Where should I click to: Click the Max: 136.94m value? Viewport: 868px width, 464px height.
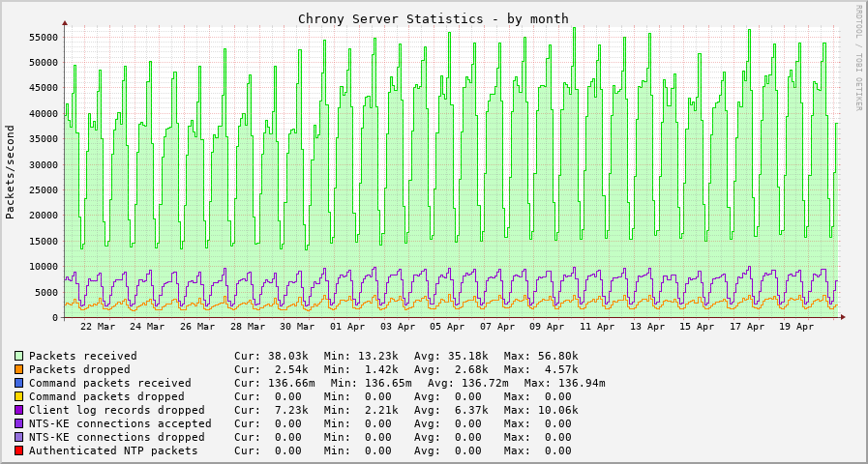(x=565, y=383)
